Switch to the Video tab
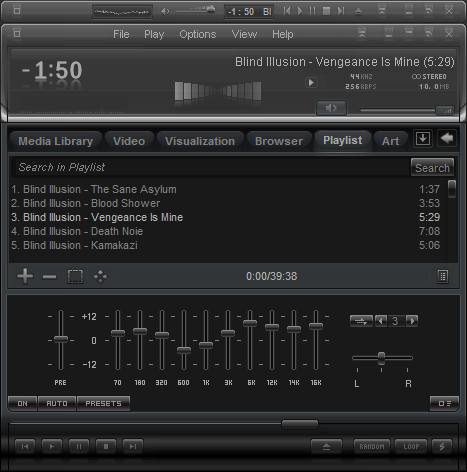 pos(129,141)
